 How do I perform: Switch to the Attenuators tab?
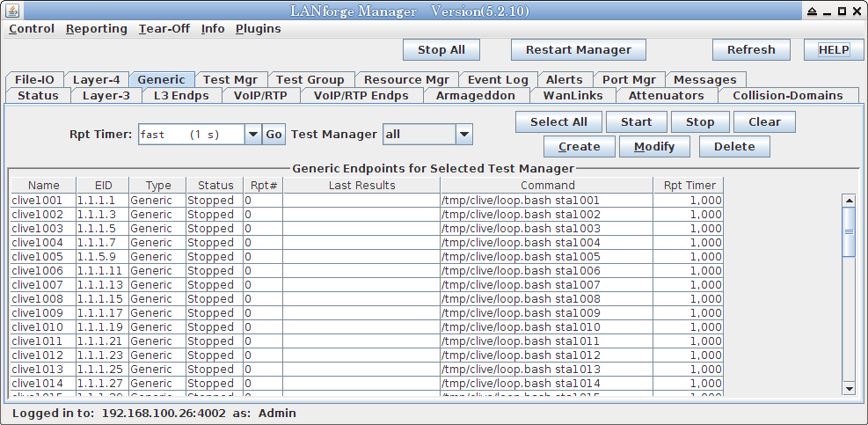tap(667, 95)
